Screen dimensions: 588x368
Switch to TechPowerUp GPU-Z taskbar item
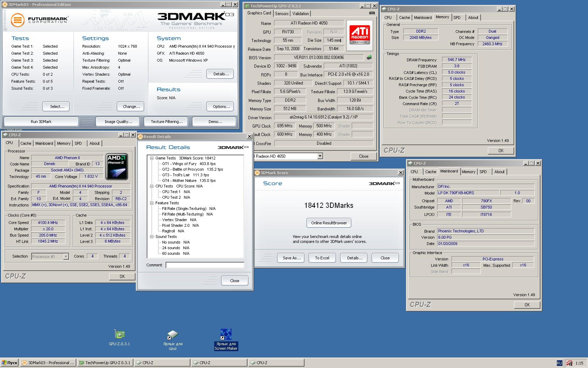[x=105, y=363]
